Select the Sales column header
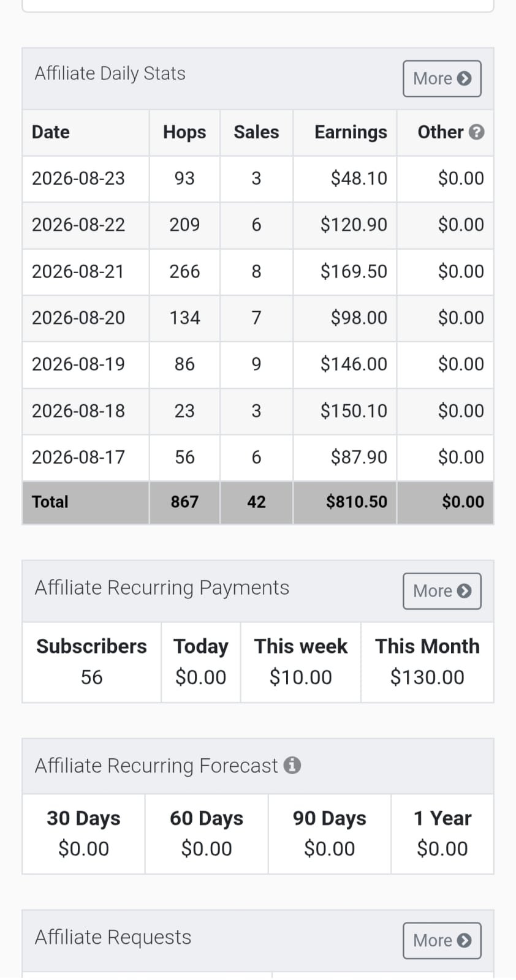This screenshot has height=980, width=516. click(x=256, y=132)
